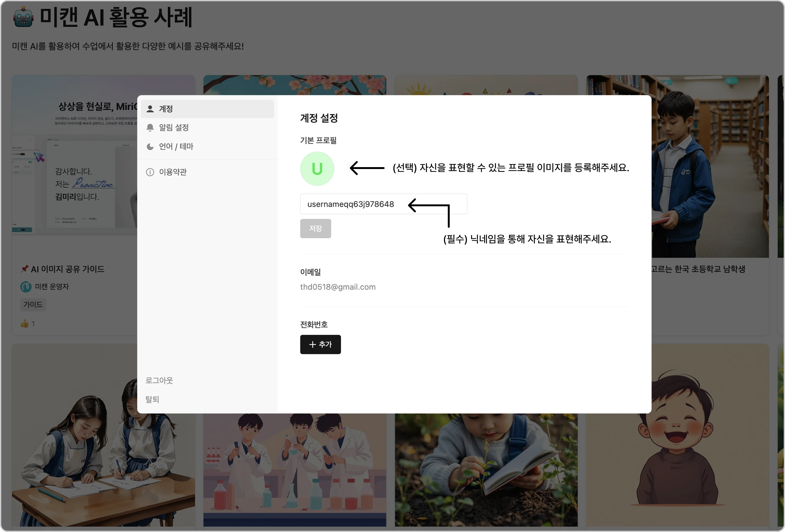Open the cherry blossom image thumbnail
The height and width of the screenshot is (532, 785).
click(295, 85)
